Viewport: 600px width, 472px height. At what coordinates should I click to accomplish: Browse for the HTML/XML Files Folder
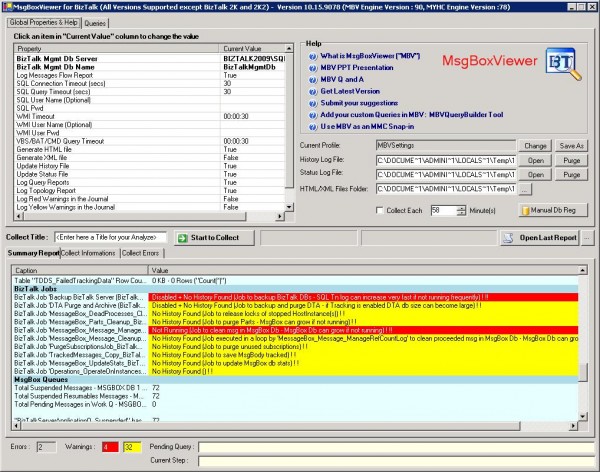coord(525,189)
